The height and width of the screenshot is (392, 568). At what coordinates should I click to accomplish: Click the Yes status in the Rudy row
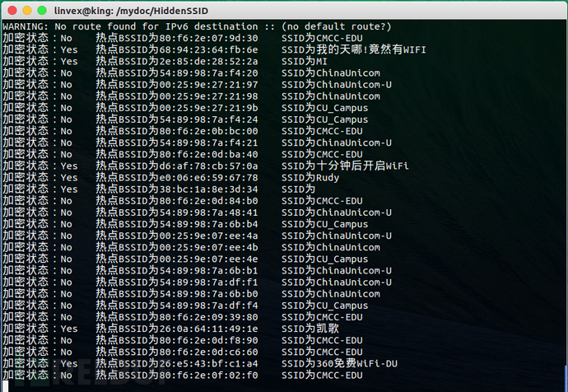point(69,178)
